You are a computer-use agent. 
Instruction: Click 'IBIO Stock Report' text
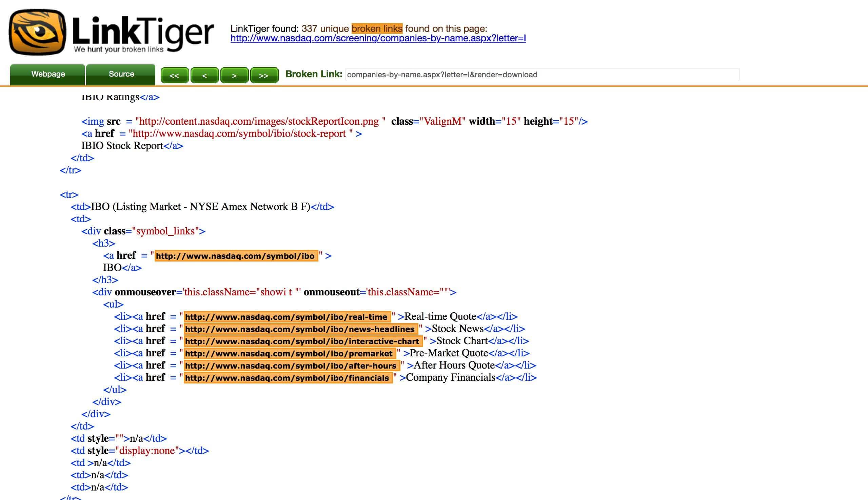pyautogui.click(x=122, y=146)
